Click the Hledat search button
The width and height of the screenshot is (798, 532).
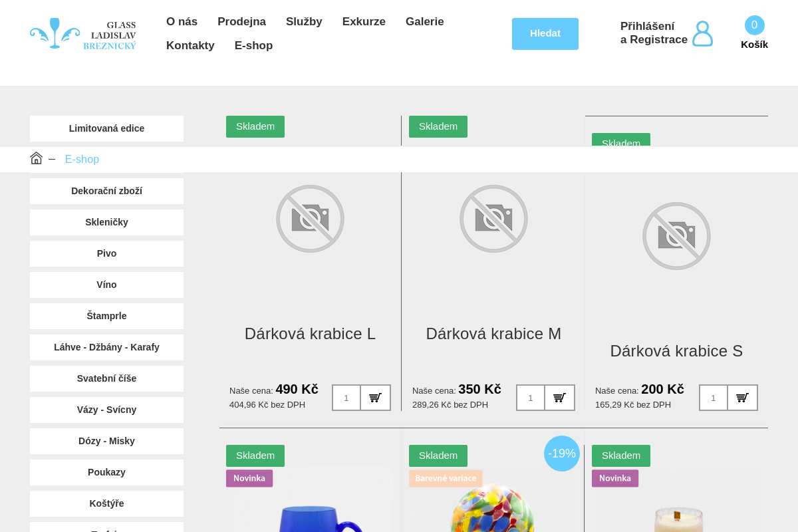pyautogui.click(x=545, y=34)
